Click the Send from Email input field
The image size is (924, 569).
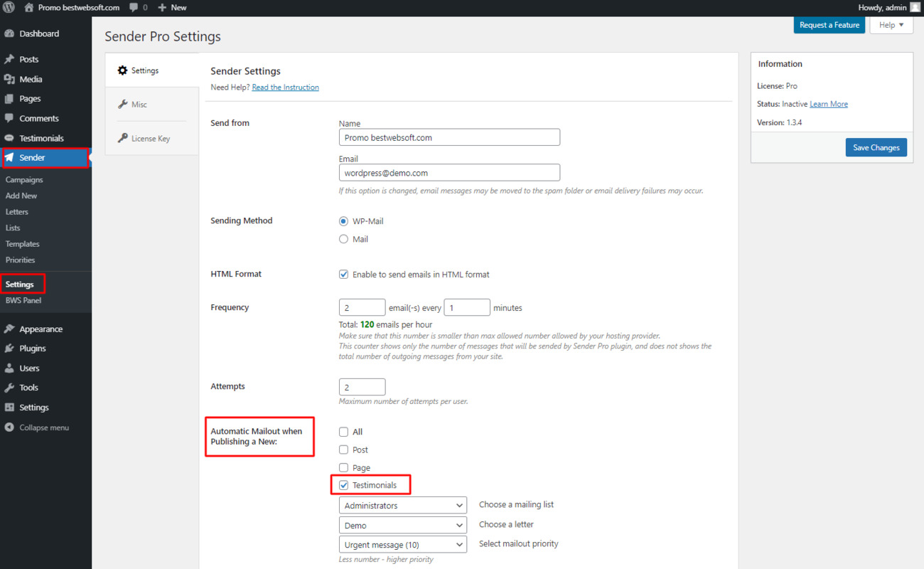point(449,172)
